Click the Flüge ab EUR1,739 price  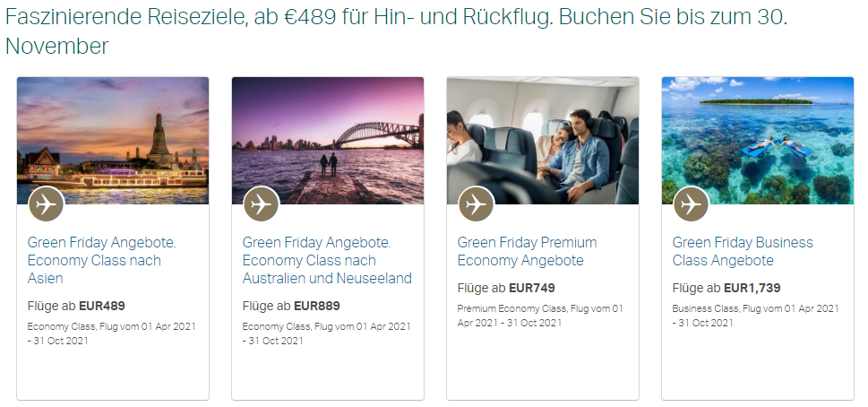[x=726, y=288]
